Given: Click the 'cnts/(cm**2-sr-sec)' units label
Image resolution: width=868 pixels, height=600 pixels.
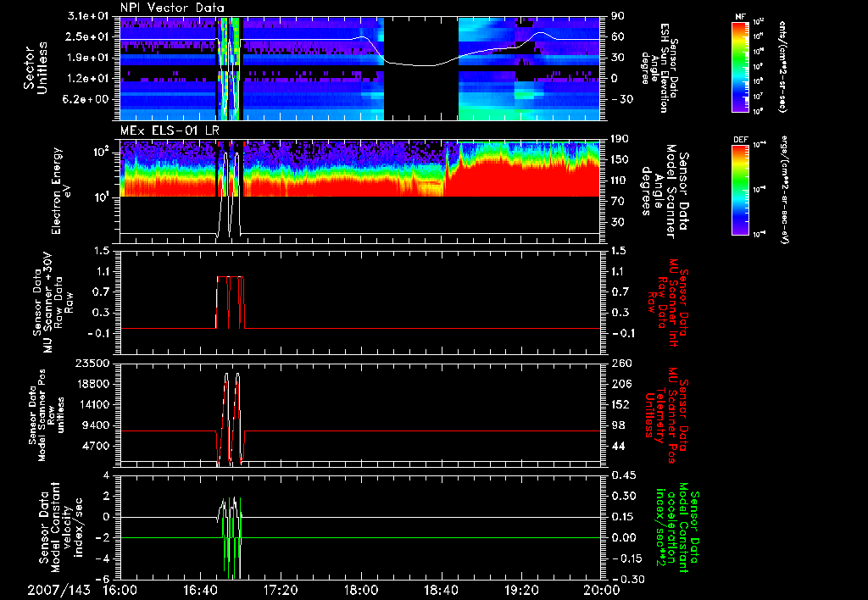Looking at the screenshot, I should click(782, 66).
